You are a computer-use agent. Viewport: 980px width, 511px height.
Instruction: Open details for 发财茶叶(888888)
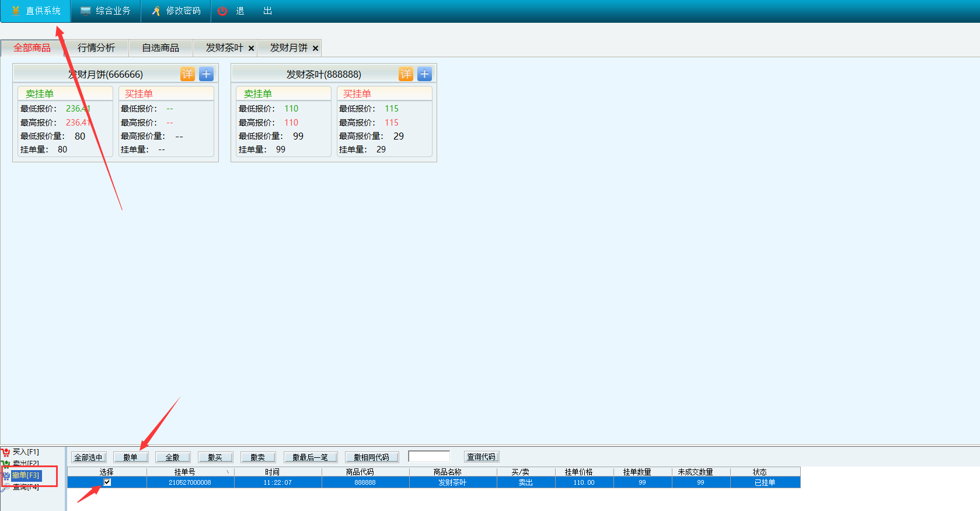point(406,74)
